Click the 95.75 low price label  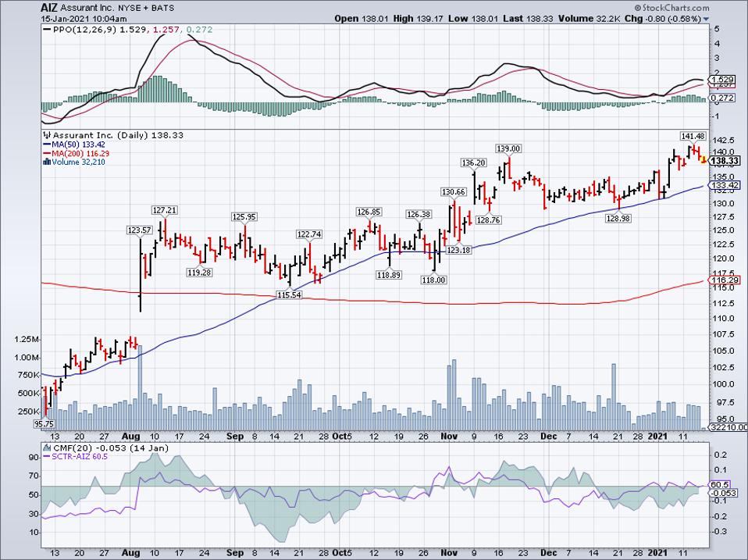click(x=45, y=424)
